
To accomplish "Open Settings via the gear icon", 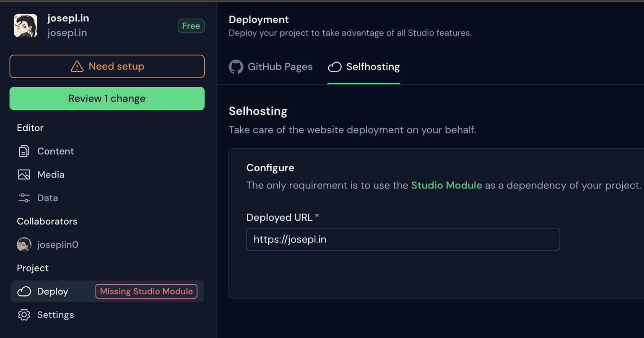I will point(24,315).
